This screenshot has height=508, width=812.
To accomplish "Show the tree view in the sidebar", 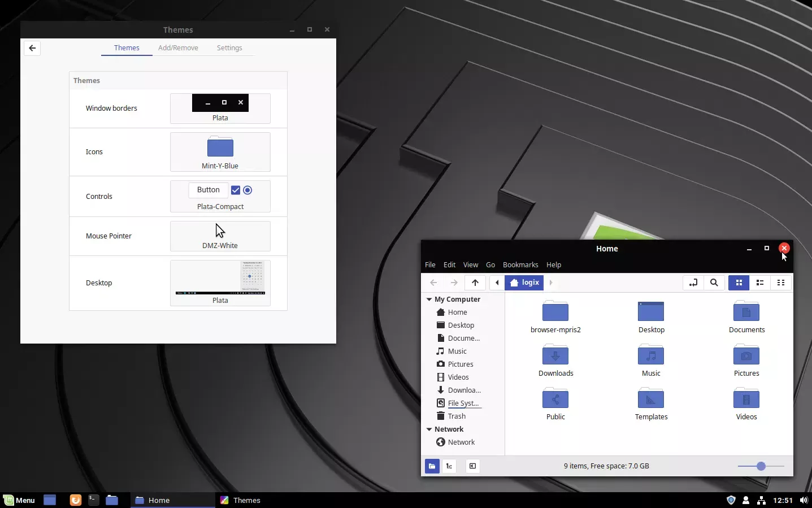I will coord(449,466).
